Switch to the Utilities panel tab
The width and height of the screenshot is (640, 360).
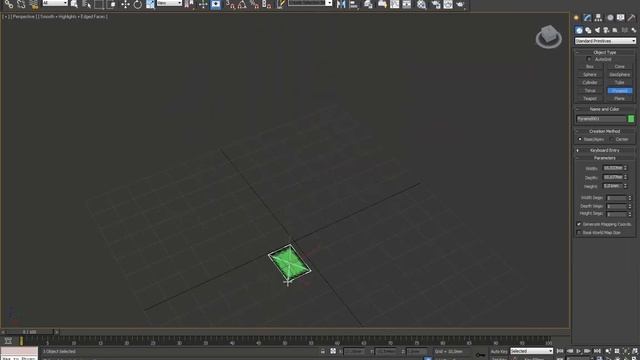coord(632,18)
